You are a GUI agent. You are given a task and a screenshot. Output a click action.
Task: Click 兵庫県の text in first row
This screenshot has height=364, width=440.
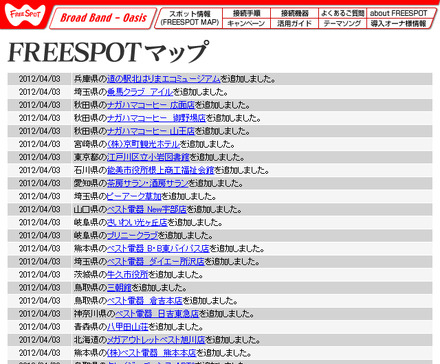(90, 79)
